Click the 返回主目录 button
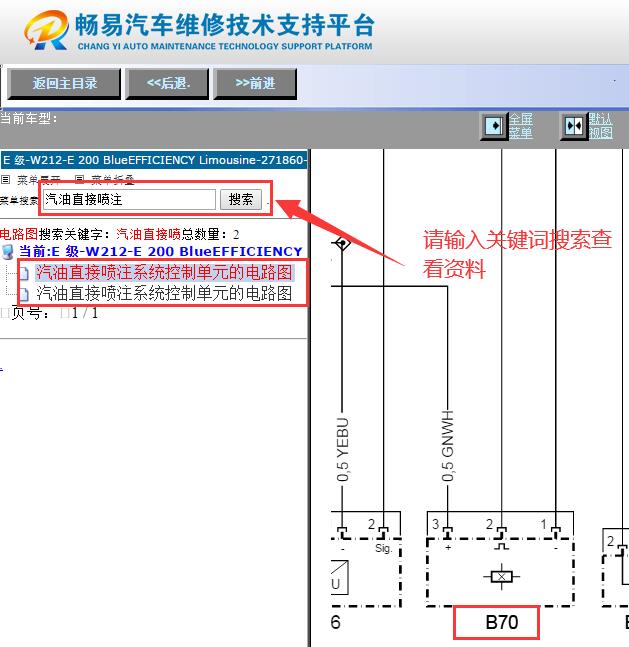Screen dimensions: 629x647 [x=64, y=84]
